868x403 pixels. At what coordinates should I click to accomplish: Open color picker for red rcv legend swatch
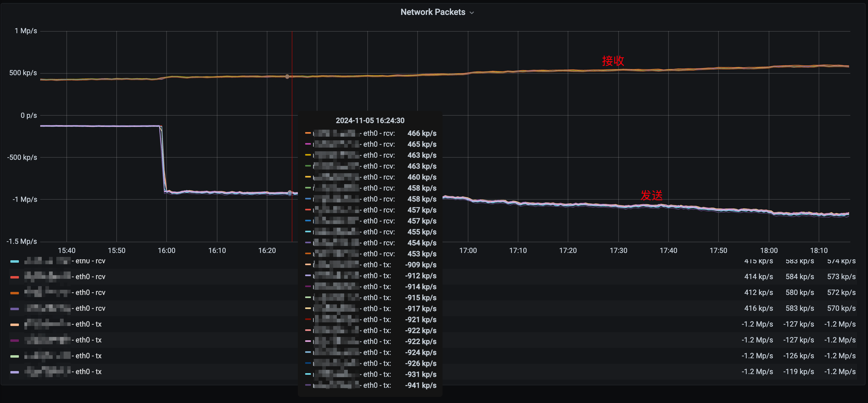coord(15,277)
